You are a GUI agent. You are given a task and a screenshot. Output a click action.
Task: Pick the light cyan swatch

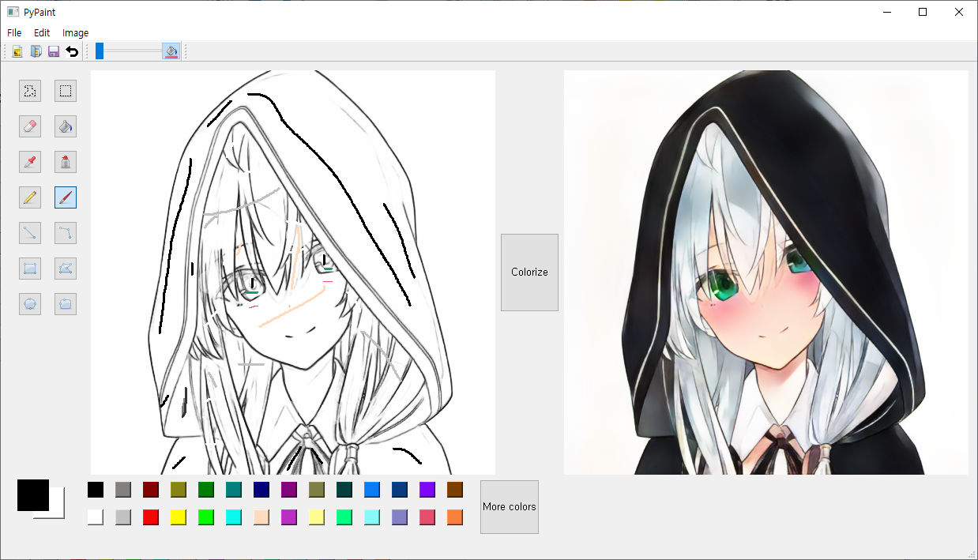coord(372,517)
